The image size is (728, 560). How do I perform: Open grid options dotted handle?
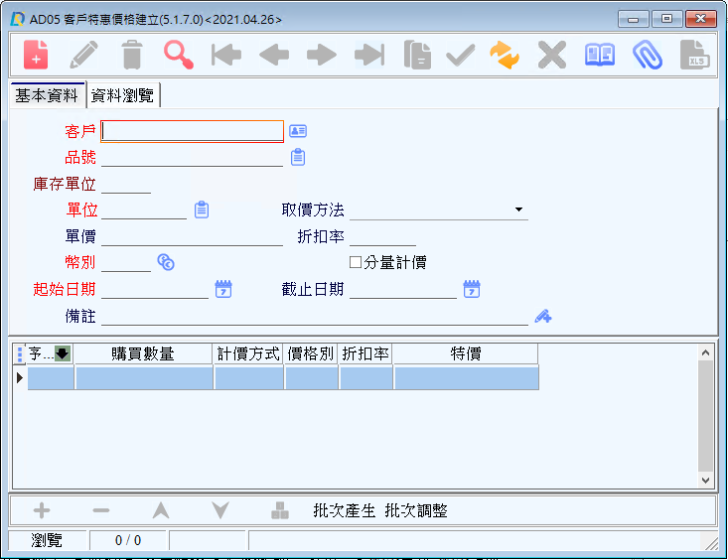[x=20, y=353]
